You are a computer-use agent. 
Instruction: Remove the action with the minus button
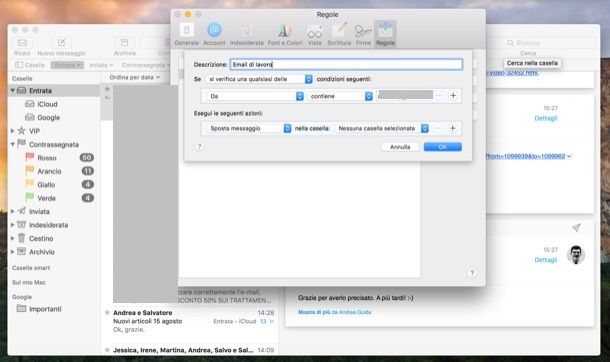(438, 128)
